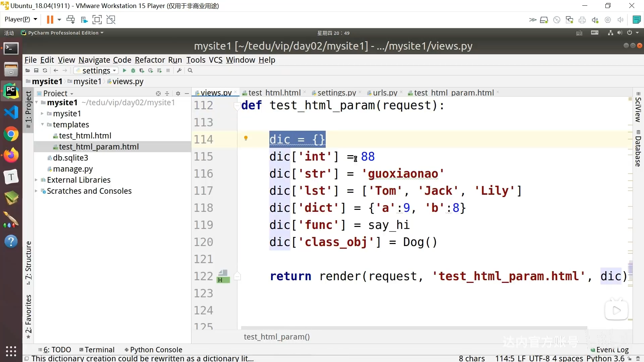This screenshot has height=362, width=644.
Task: Open the PyCharm Professional Edition app menu
Action: coord(63,33)
